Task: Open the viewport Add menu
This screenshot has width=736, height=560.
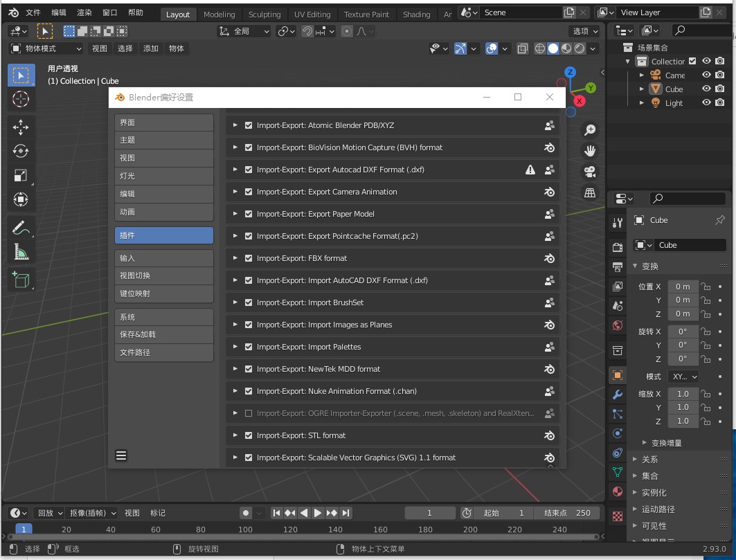Action: [x=151, y=48]
